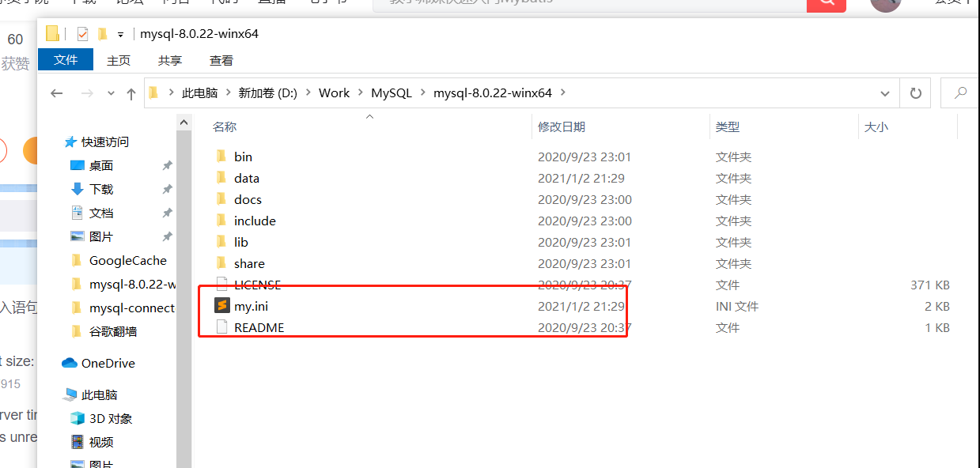Viewport: 980px width, 468px height.
Task: Sort by the 大小 column header
Action: [x=876, y=126]
